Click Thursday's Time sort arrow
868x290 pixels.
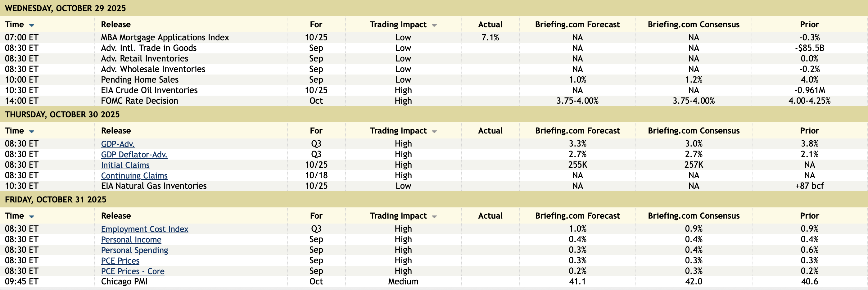tap(32, 131)
